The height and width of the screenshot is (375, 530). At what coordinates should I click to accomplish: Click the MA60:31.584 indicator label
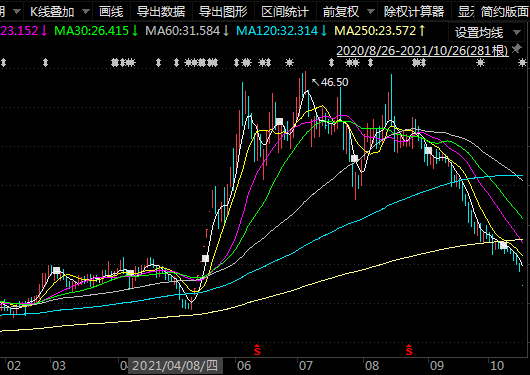tap(187, 31)
